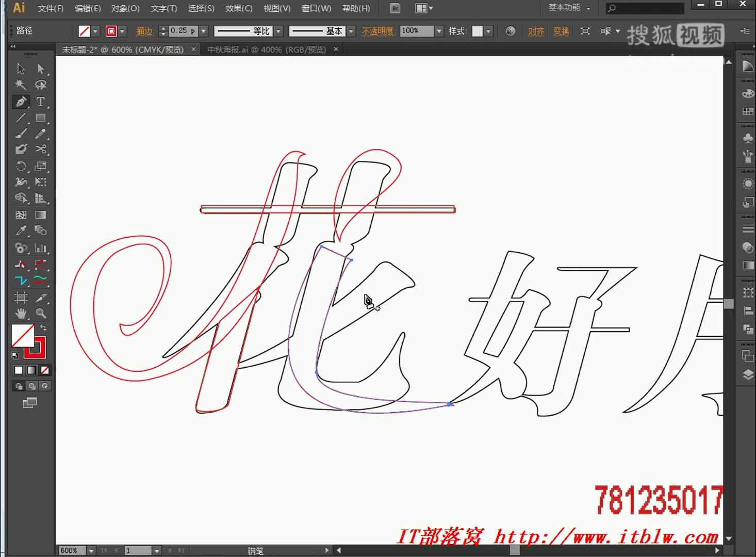Screen dimensions: 756x557
Task: Activate the Type tool
Action: (x=41, y=102)
